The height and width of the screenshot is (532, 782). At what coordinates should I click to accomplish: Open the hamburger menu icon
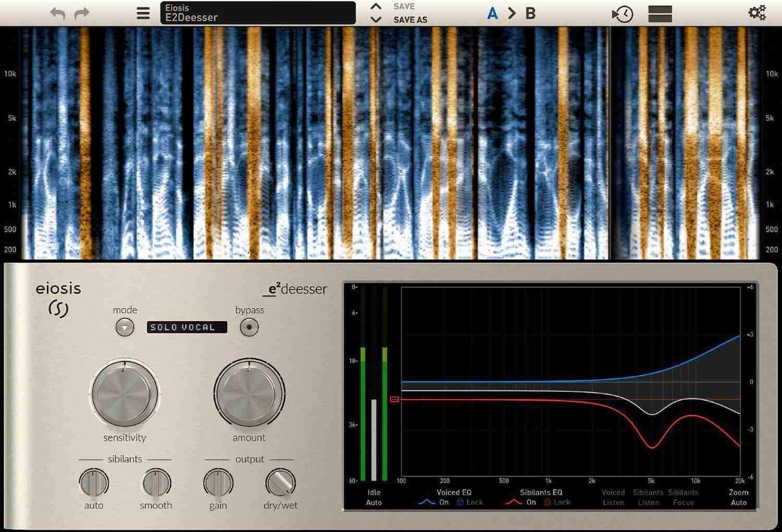[x=143, y=13]
